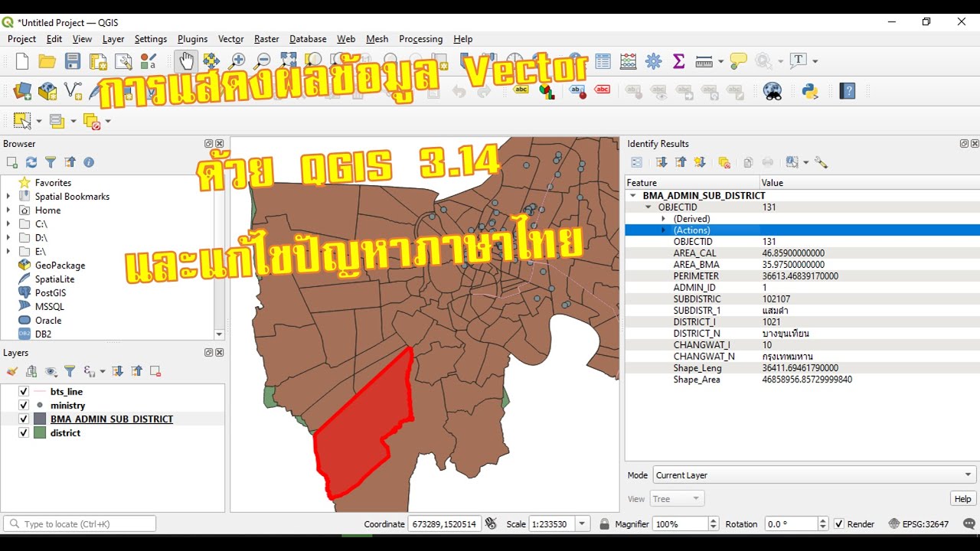Toggle visibility of bts_line layer

(24, 392)
